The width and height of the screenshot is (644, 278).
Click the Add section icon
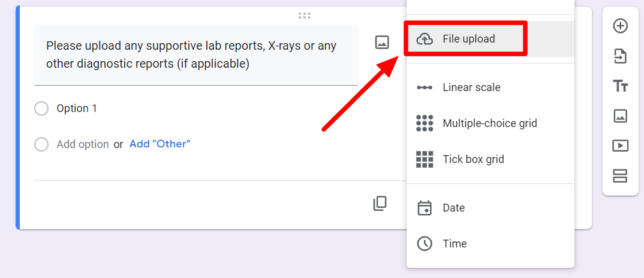[620, 176]
